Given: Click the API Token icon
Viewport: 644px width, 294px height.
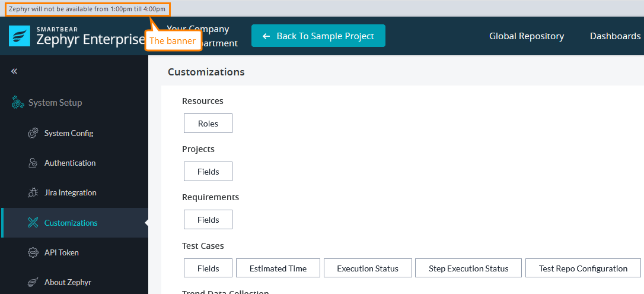Looking at the screenshot, I should coord(33,252).
